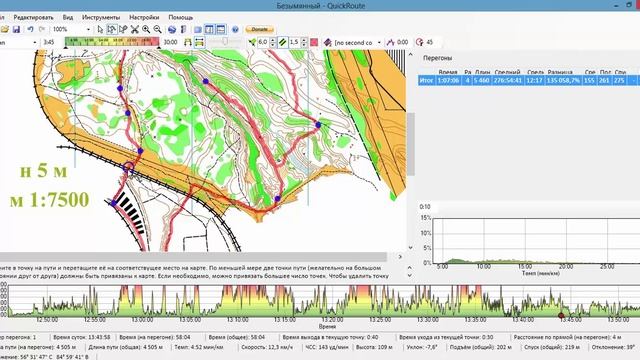Click the Разница column header
Viewport: 640px width, 360px height.
tap(560, 72)
